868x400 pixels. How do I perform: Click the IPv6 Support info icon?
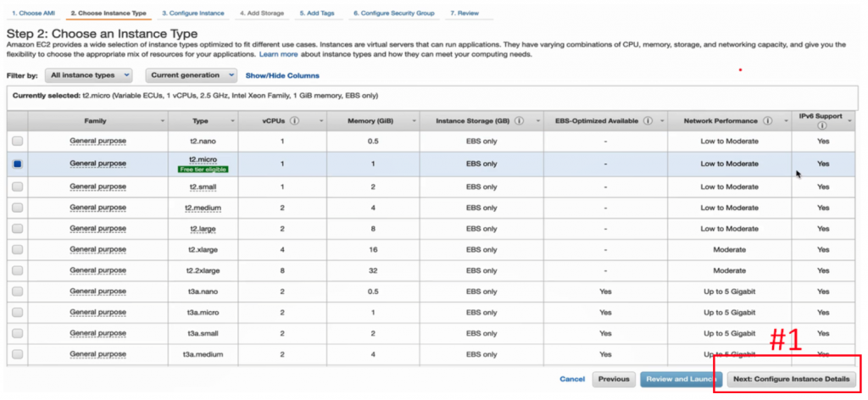[x=823, y=126]
